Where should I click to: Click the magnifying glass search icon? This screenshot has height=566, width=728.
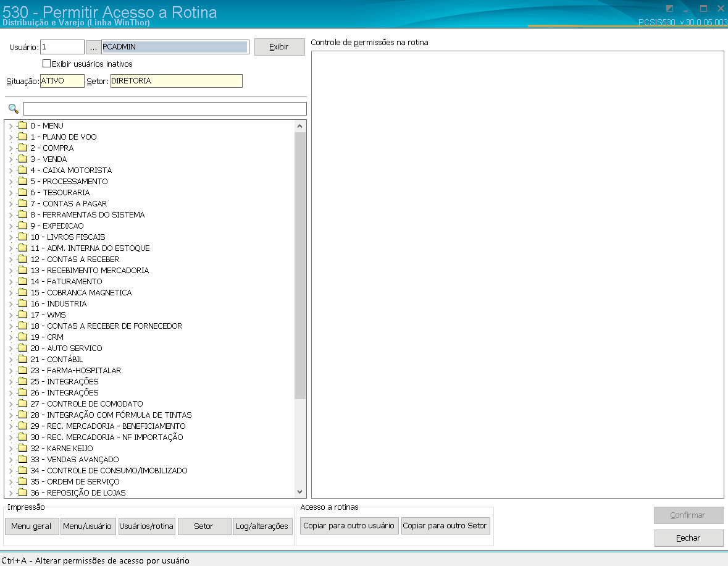[14, 109]
